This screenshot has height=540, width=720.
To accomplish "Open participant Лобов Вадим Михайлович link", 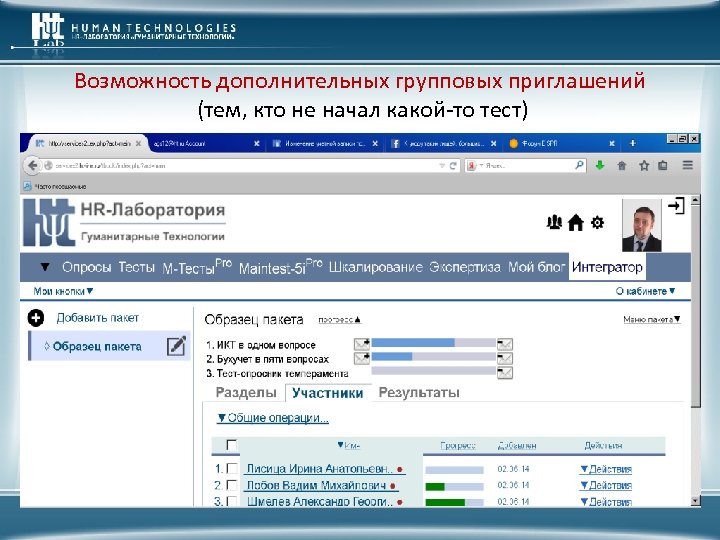I will pyautogui.click(x=316, y=485).
